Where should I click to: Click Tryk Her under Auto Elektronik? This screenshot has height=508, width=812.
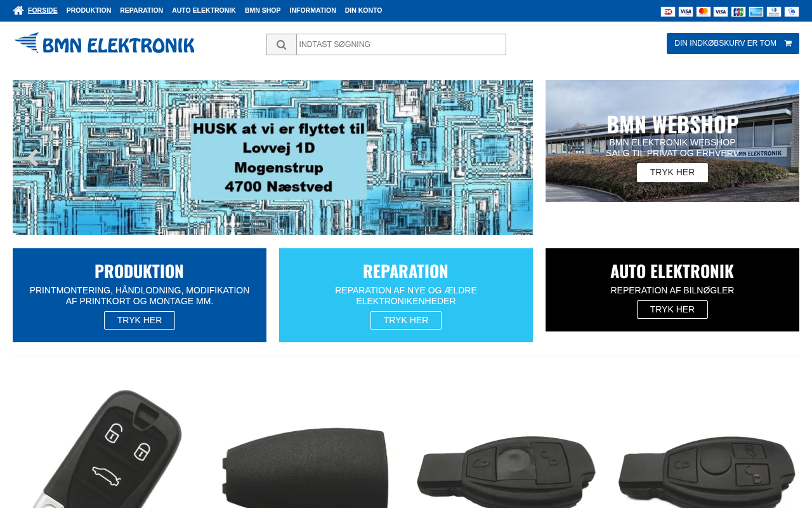672,309
